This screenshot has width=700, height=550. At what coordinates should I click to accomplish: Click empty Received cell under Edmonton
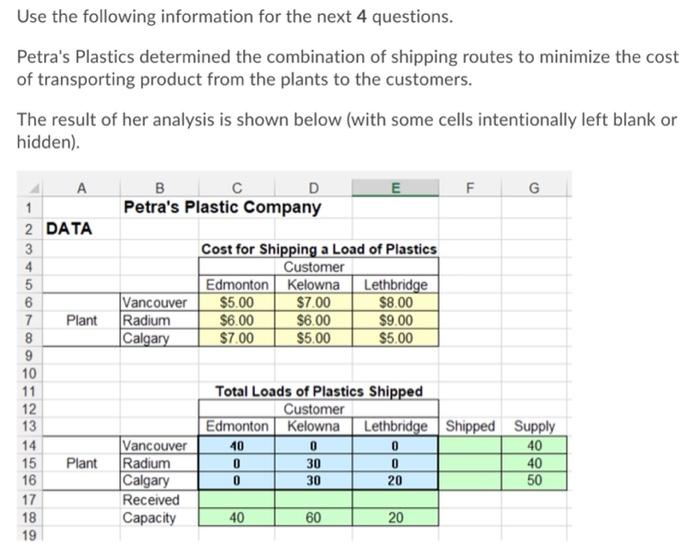(x=237, y=500)
